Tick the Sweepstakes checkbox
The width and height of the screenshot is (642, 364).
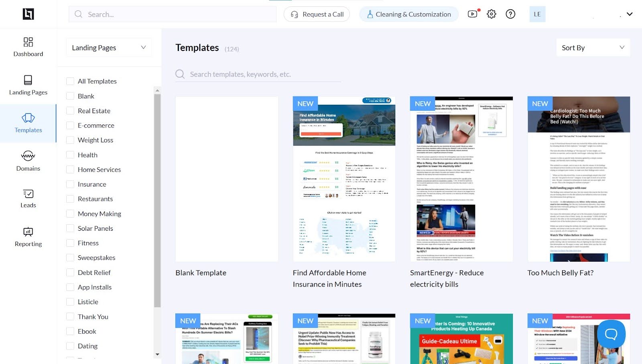point(70,258)
